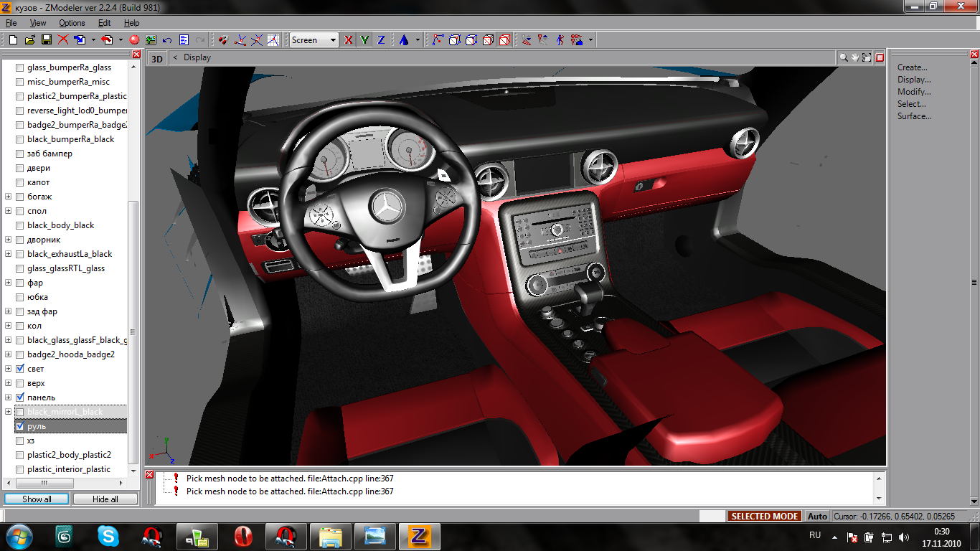Switch to objects editing level red cube icon

click(504, 40)
